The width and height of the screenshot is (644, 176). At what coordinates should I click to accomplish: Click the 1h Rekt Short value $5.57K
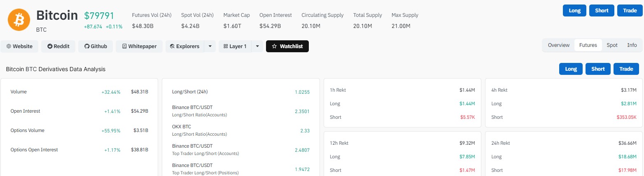(468, 117)
